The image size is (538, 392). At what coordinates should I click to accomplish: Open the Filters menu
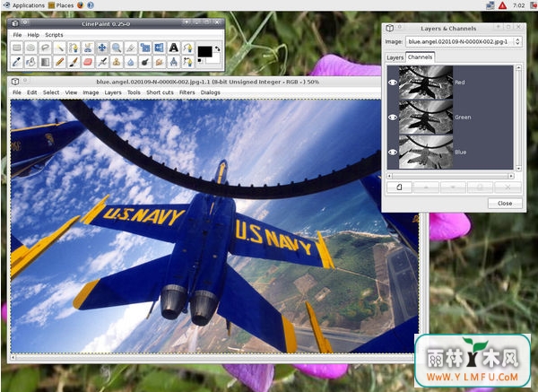[x=187, y=92]
